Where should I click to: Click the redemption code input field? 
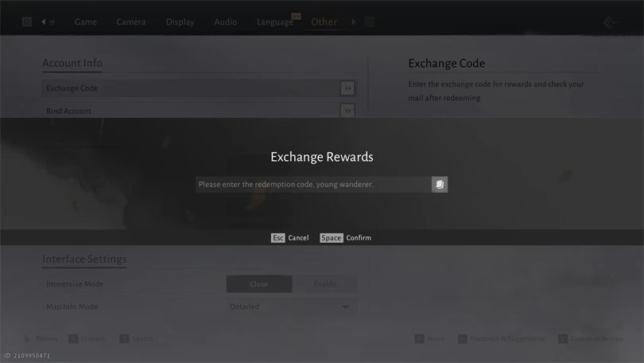point(313,185)
